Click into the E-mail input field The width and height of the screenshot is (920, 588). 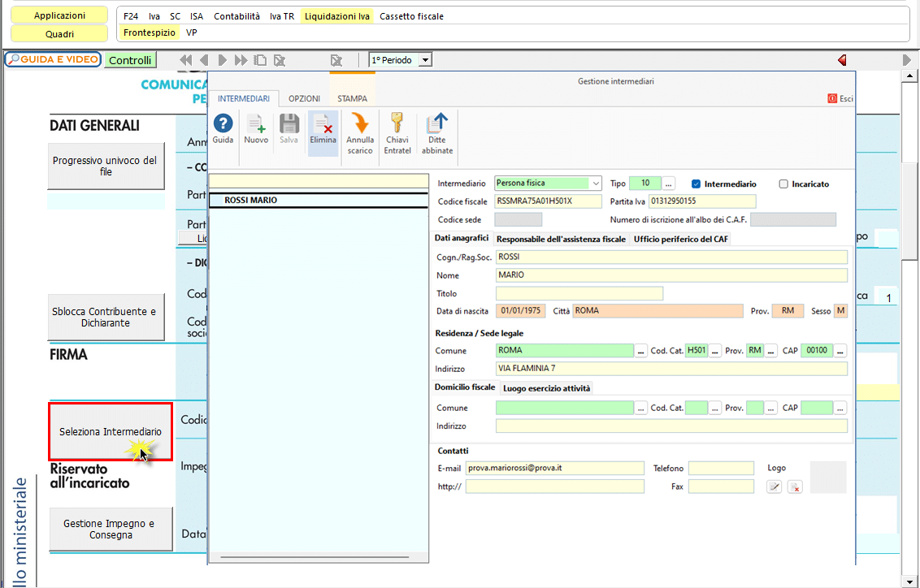554,469
